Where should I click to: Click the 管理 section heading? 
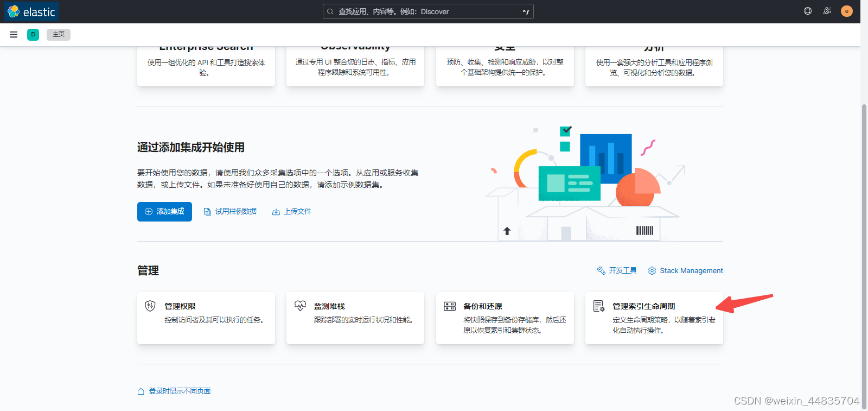pyautogui.click(x=148, y=270)
